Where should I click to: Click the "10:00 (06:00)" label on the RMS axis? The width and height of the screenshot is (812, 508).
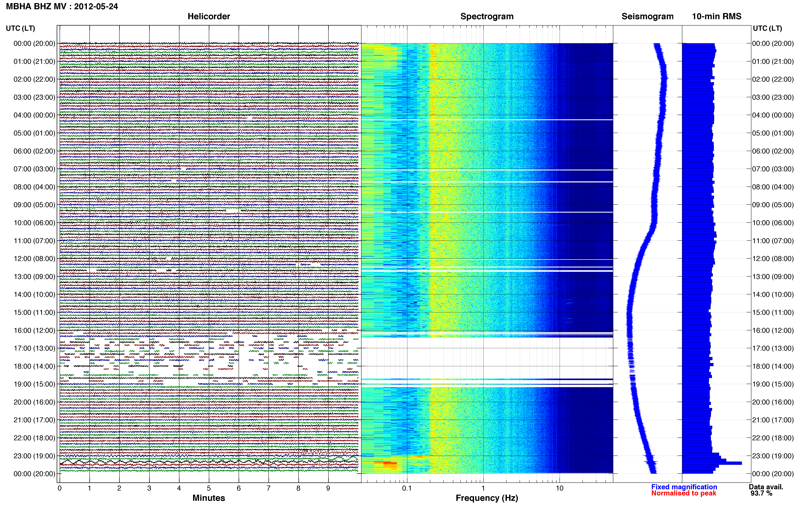(x=773, y=223)
